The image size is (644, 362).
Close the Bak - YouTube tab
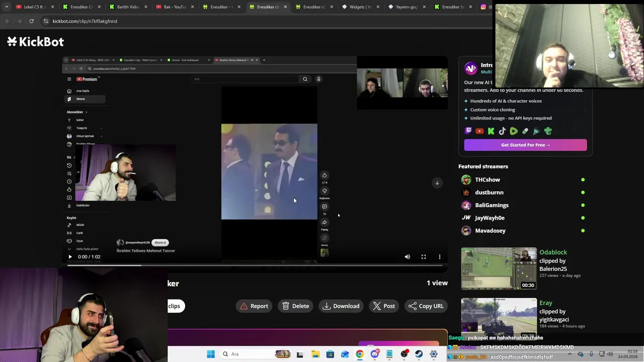[x=193, y=7]
